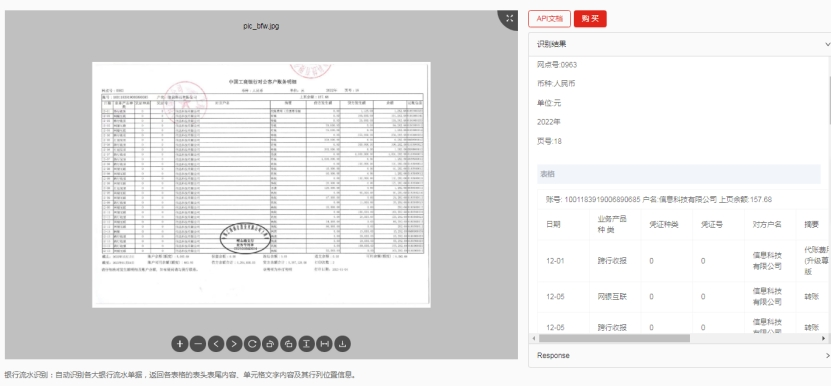831x387 pixels.
Task: Rotate the image clockwise
Action: pyautogui.click(x=270, y=344)
